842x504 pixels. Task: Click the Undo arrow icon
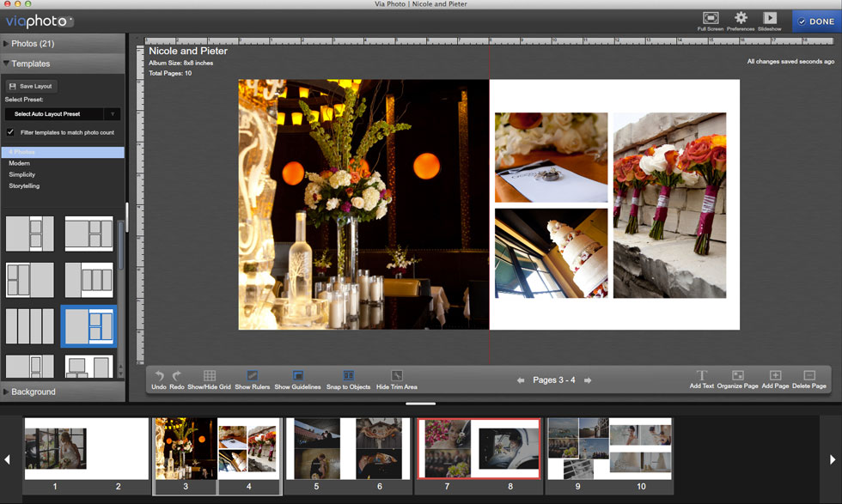tap(159, 376)
